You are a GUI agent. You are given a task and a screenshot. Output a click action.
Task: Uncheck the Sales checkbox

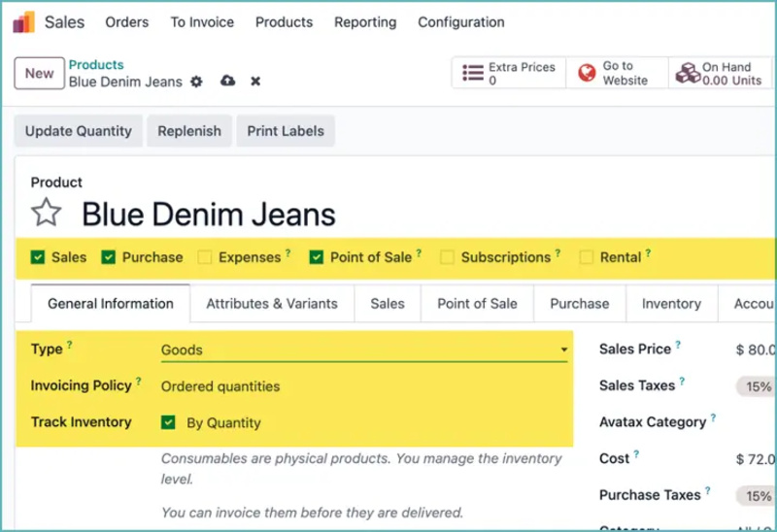point(38,257)
